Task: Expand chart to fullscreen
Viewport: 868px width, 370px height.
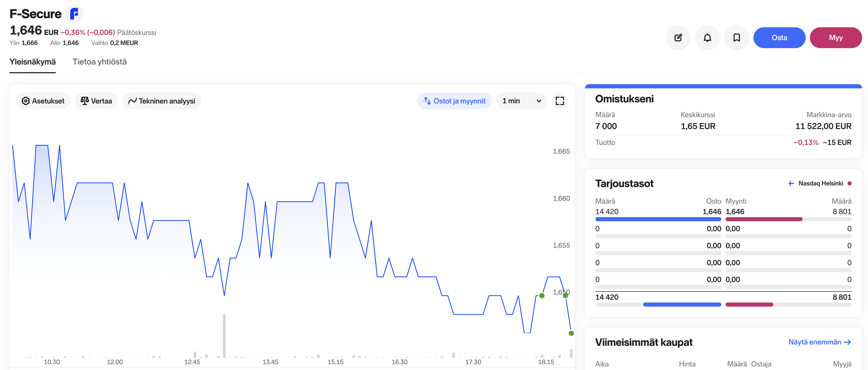Action: point(560,101)
